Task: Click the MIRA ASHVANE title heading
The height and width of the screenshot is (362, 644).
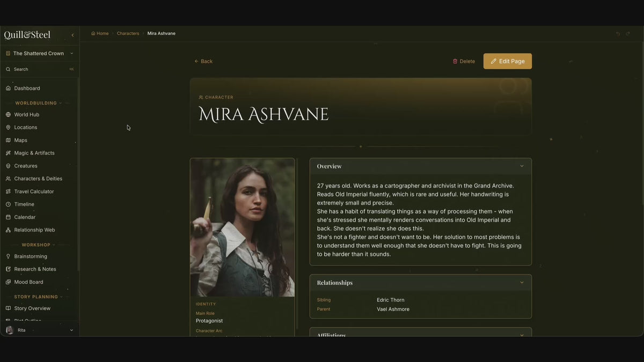Action: (x=264, y=114)
